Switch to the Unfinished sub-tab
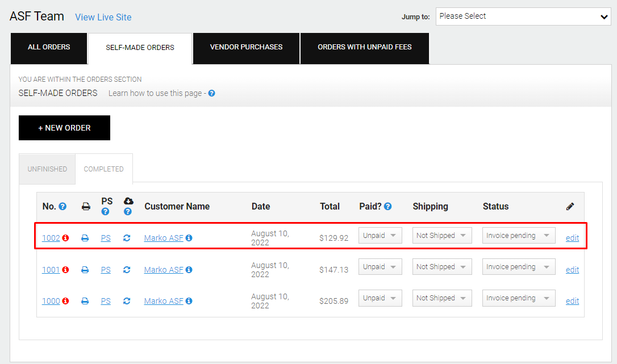Screen dimensions: 617x364 (x=47, y=169)
